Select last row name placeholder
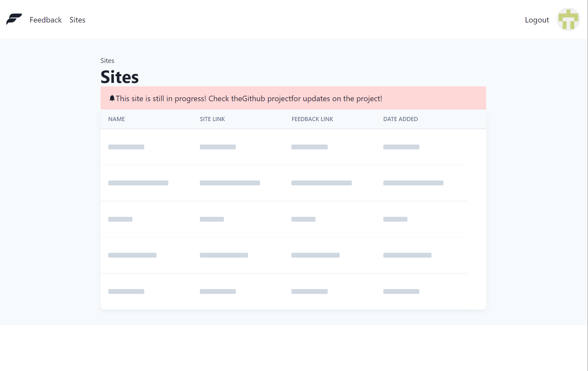This screenshot has height=371, width=588. point(126,292)
